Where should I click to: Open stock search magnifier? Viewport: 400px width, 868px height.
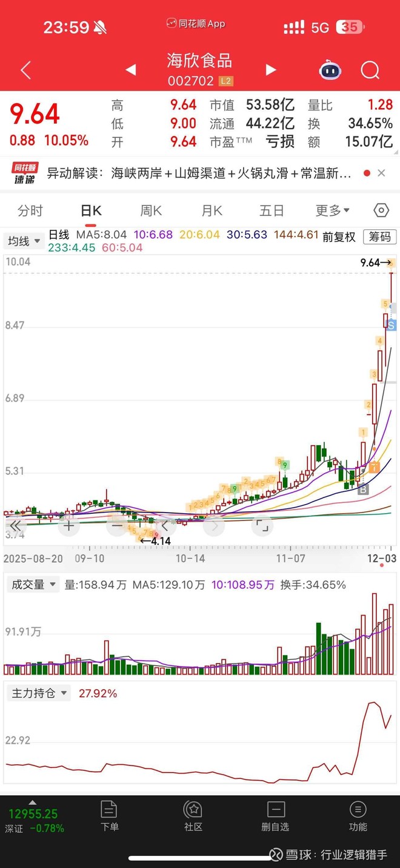(x=370, y=70)
